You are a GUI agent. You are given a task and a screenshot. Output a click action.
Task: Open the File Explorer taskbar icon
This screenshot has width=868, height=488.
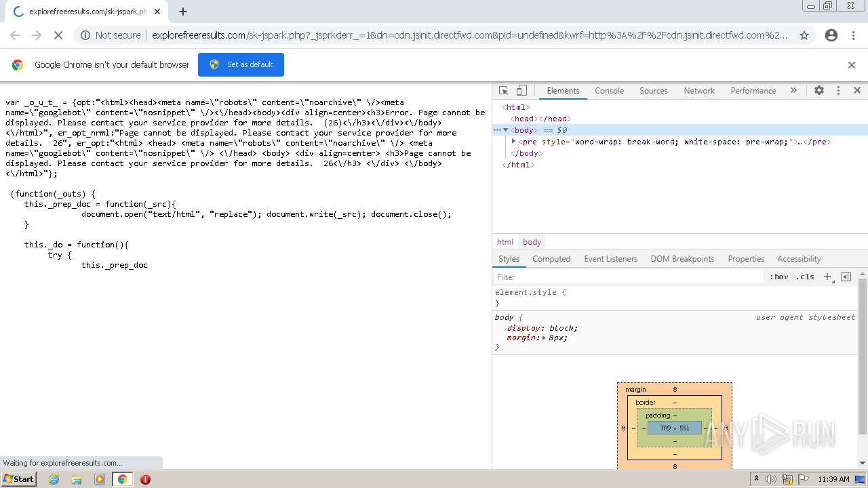pyautogui.click(x=77, y=479)
